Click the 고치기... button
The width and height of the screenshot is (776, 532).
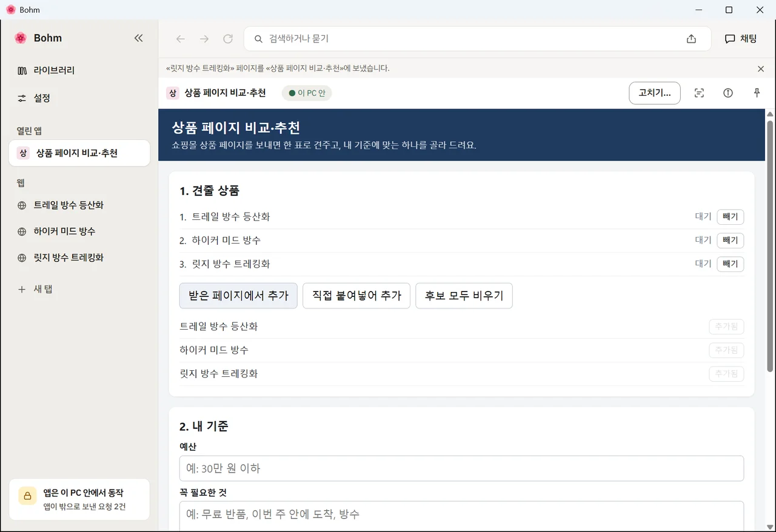[x=655, y=93]
